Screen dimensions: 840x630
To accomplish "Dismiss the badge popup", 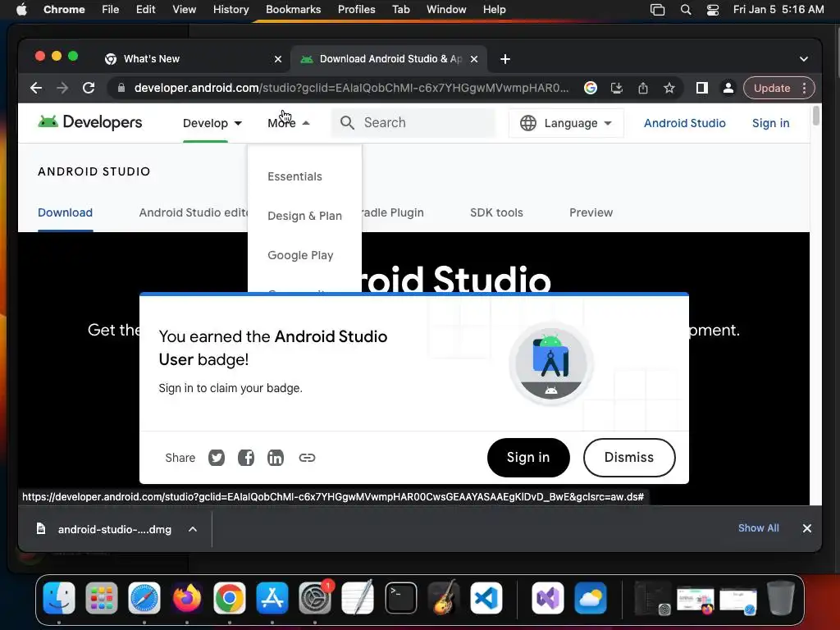I will click(629, 458).
